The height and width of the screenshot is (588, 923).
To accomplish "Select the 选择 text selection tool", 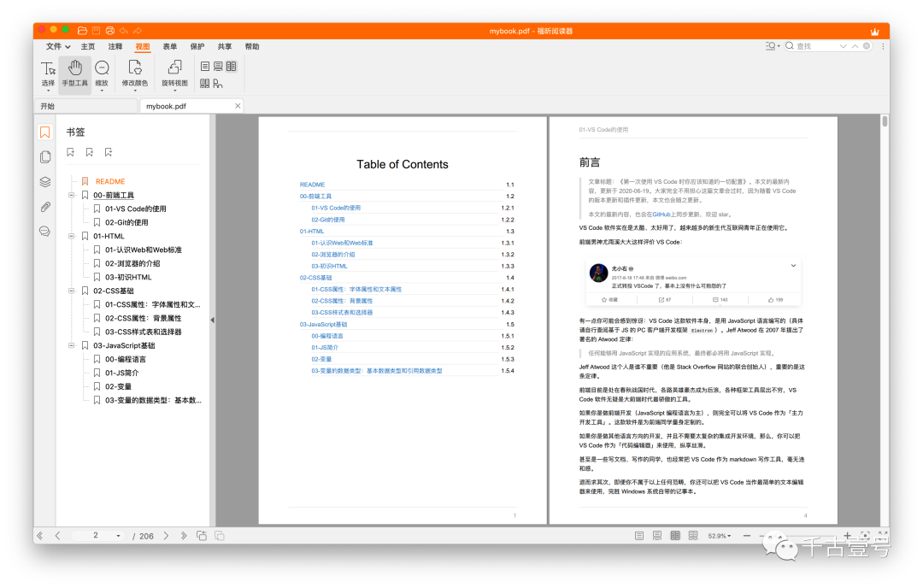I will tap(48, 74).
